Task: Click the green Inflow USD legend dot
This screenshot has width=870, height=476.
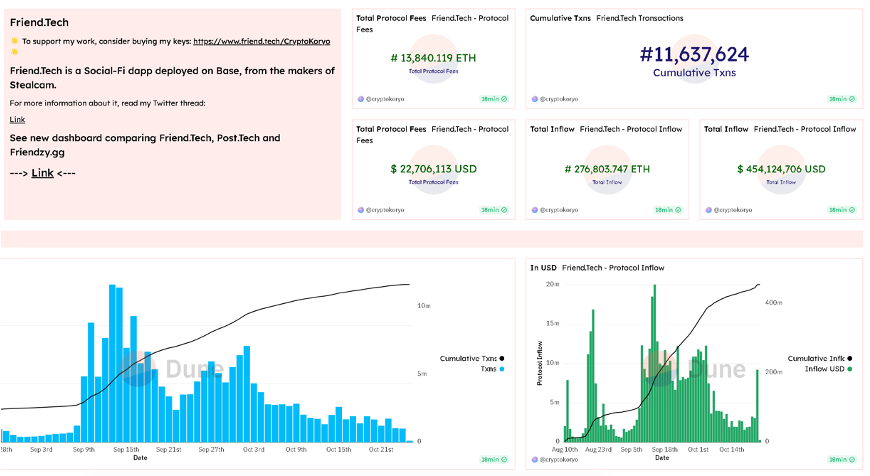Action: click(x=849, y=369)
